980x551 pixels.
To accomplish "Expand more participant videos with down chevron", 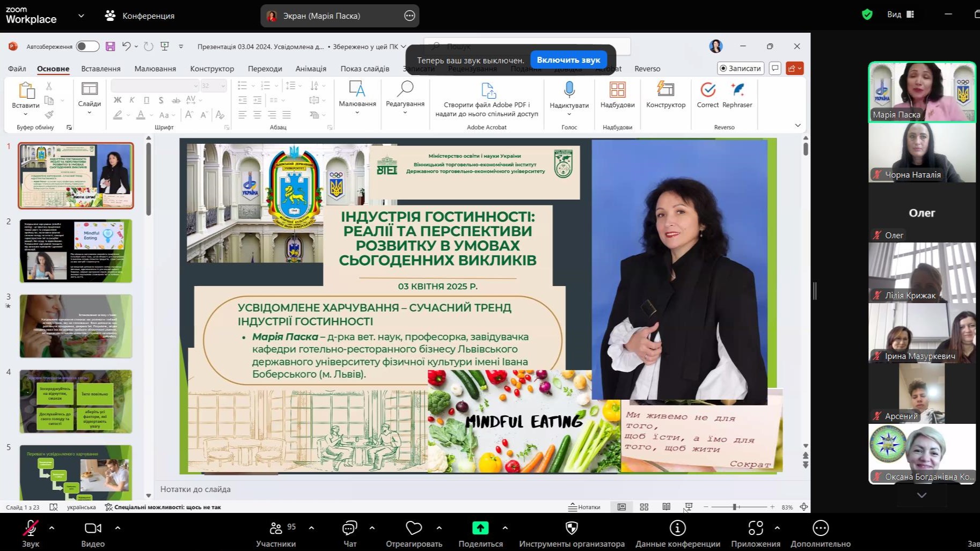I will [922, 495].
